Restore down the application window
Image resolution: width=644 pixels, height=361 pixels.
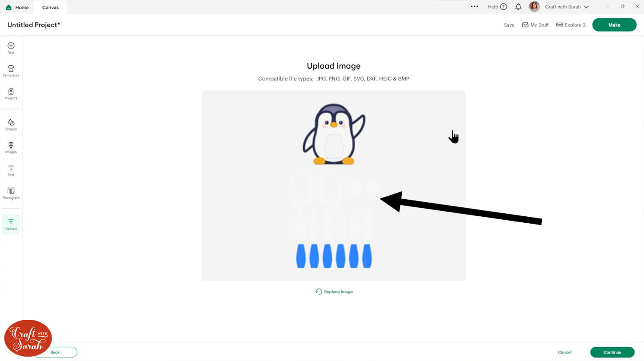(622, 6)
